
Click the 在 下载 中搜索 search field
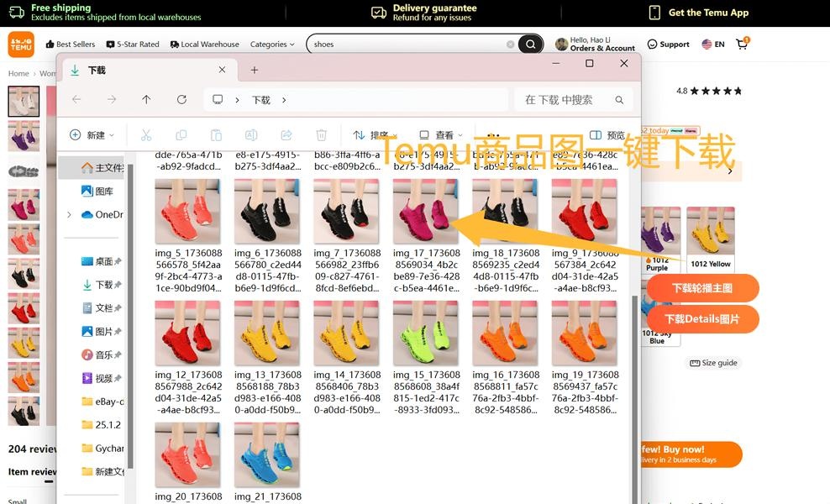(574, 99)
